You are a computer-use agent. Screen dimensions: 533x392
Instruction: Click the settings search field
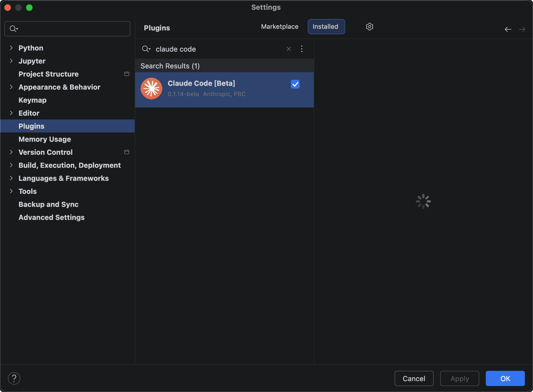coord(71,29)
